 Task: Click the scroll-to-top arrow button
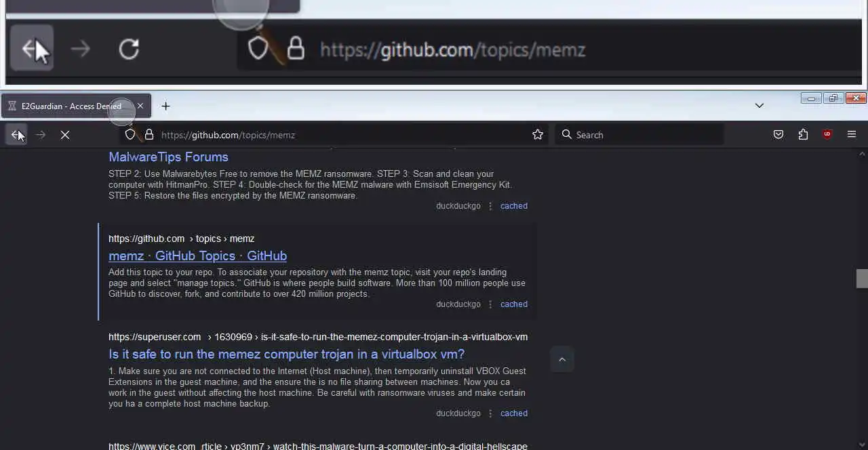tap(562, 360)
